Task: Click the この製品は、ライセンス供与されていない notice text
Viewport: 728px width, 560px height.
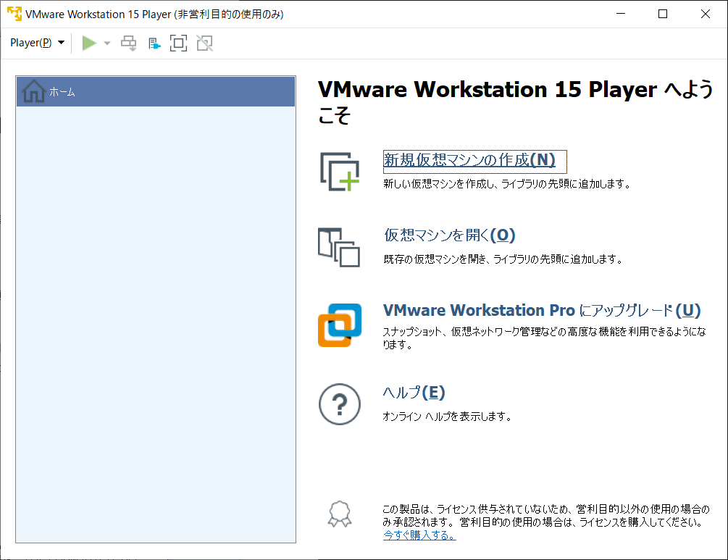Action: coord(546,515)
